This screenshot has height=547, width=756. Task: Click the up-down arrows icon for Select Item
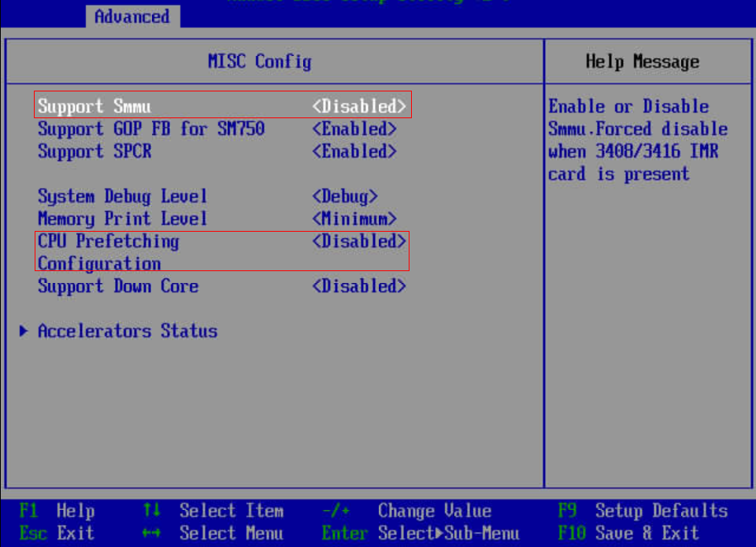[x=151, y=512]
